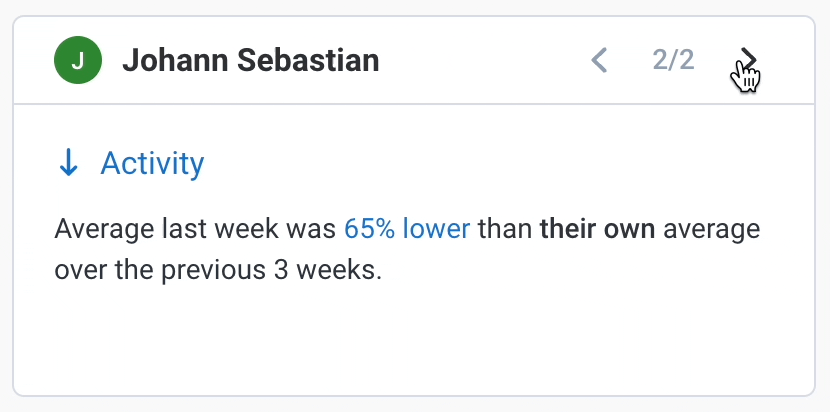Open the Activity heading link
Screen dimensions: 830x412
click(x=152, y=163)
